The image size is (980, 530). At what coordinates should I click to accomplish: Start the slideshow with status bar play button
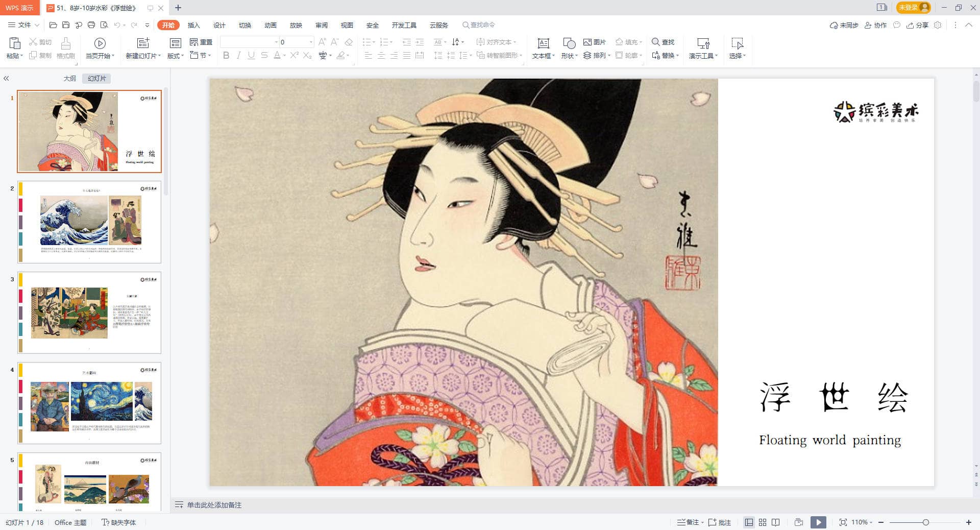point(818,522)
